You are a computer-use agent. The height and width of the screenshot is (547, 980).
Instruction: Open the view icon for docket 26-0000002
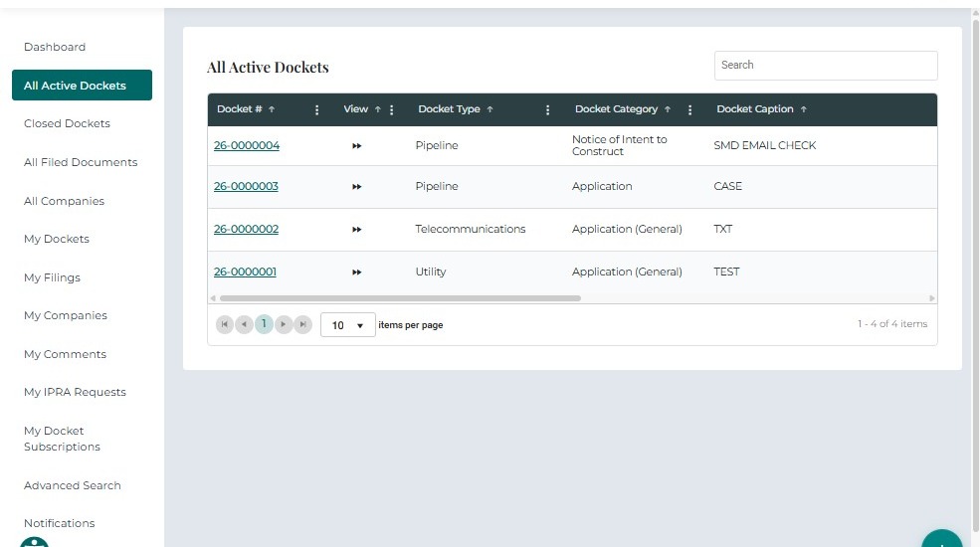coord(356,230)
